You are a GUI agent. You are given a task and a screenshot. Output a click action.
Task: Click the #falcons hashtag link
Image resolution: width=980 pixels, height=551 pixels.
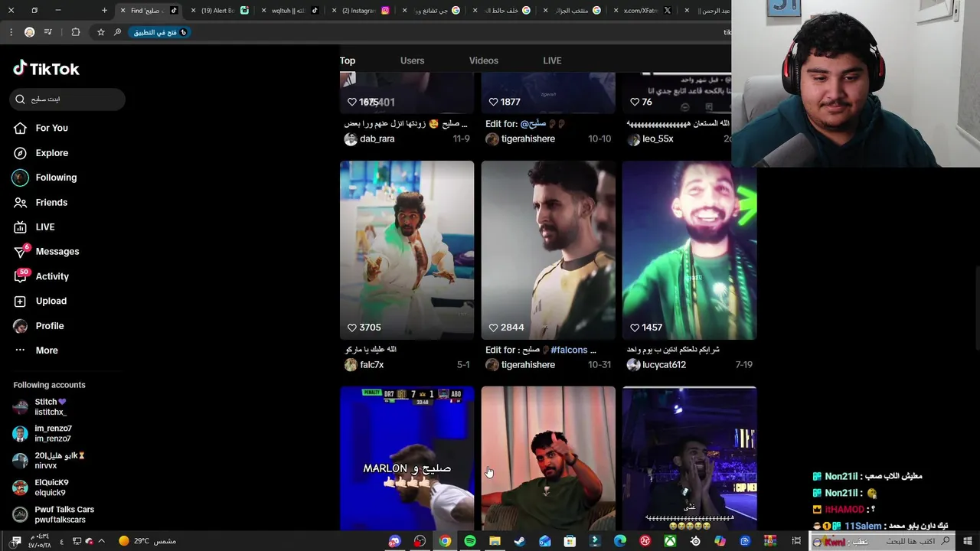tap(569, 350)
